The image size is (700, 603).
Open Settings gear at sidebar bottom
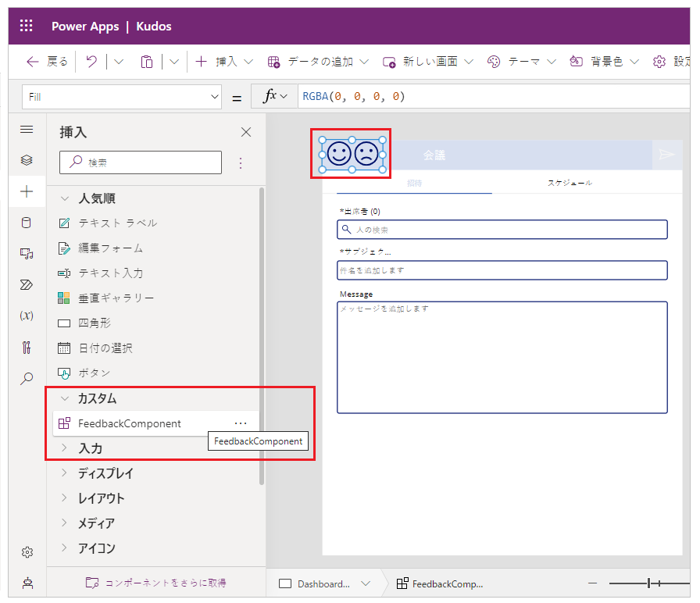(x=27, y=552)
